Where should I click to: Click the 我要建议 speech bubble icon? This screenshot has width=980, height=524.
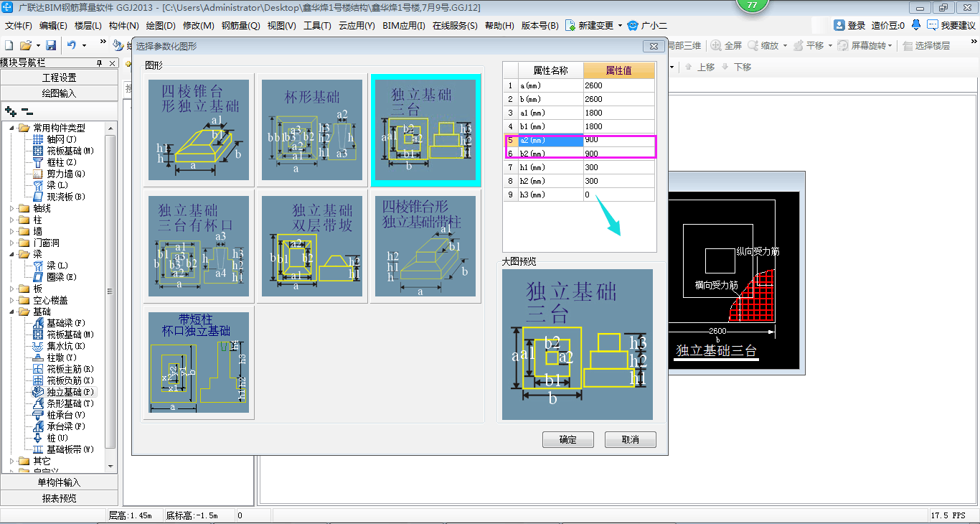point(932,25)
